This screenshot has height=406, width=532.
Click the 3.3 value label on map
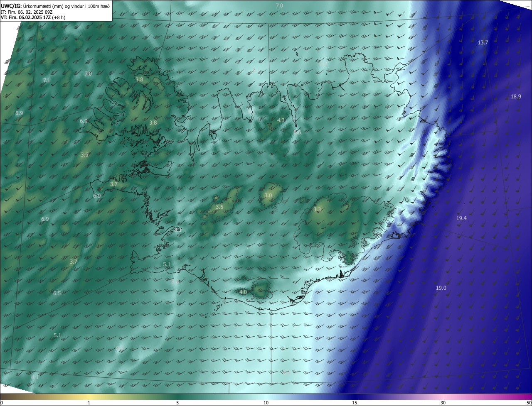(x=317, y=210)
